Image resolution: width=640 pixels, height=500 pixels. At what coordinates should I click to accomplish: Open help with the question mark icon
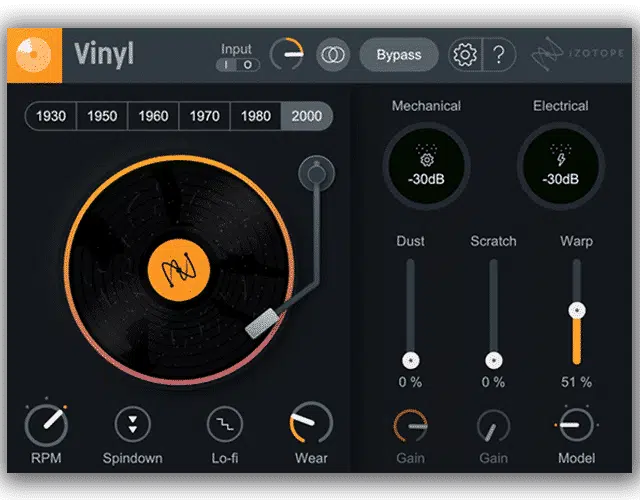coord(499,55)
